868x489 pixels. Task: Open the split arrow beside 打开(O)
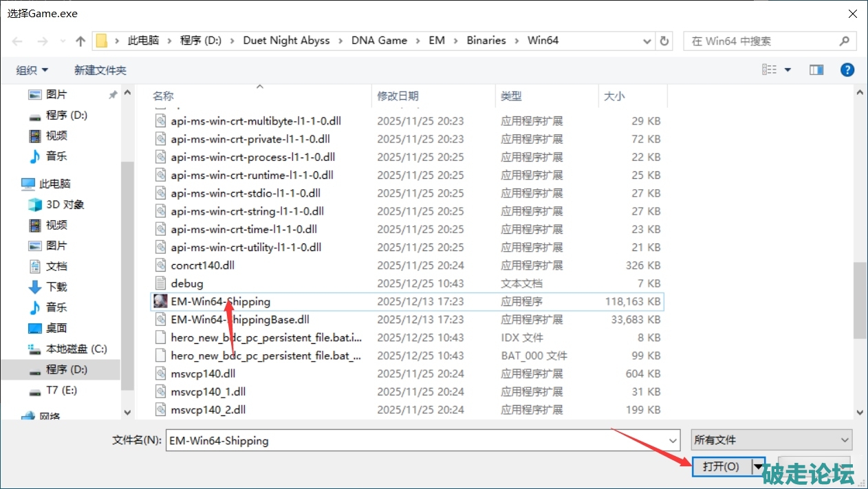(x=759, y=466)
